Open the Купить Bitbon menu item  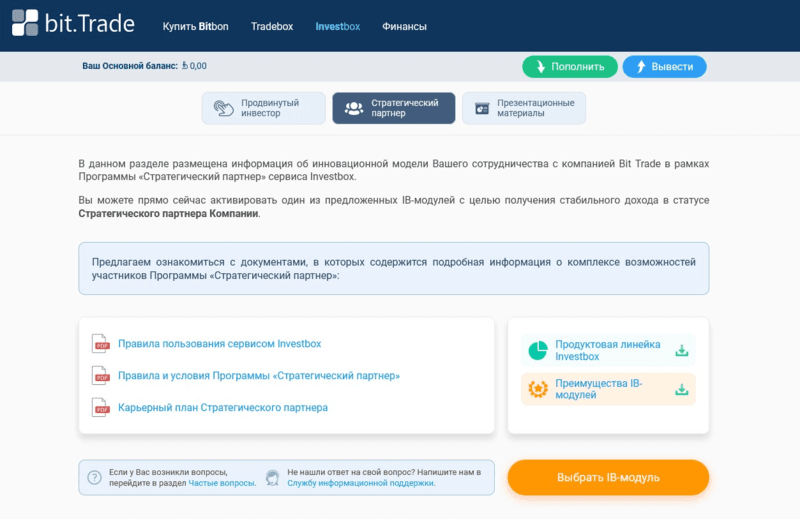[195, 27]
